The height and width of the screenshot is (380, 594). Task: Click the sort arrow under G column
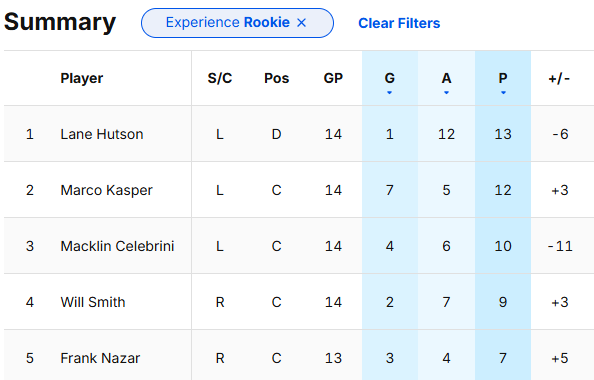389,92
